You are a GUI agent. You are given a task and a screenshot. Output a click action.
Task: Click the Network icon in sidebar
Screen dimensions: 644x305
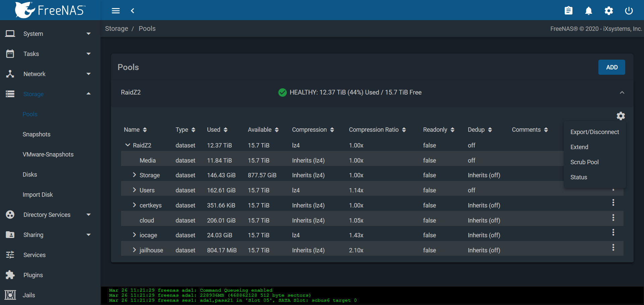pyautogui.click(x=10, y=74)
